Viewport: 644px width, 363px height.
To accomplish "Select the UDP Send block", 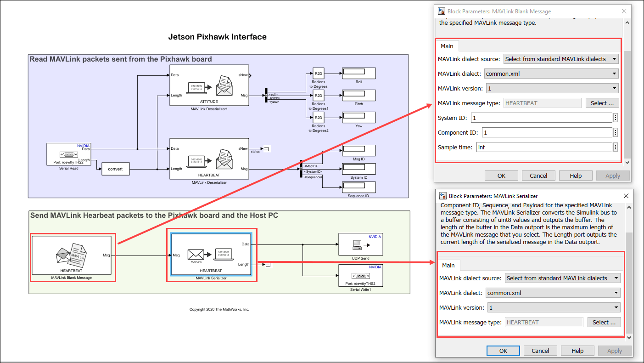I will pyautogui.click(x=360, y=244).
